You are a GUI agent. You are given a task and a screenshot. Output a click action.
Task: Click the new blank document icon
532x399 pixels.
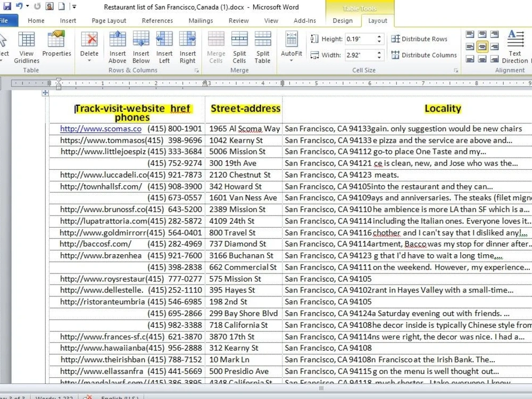61,6
